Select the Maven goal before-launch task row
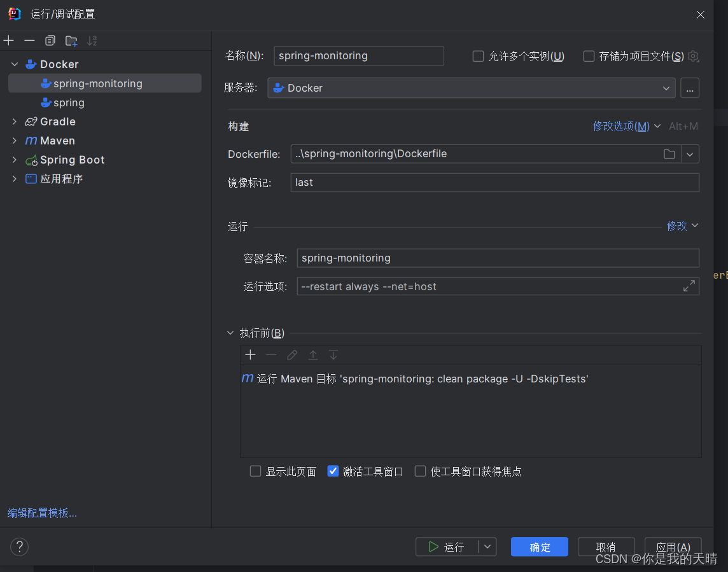 pyautogui.click(x=470, y=379)
